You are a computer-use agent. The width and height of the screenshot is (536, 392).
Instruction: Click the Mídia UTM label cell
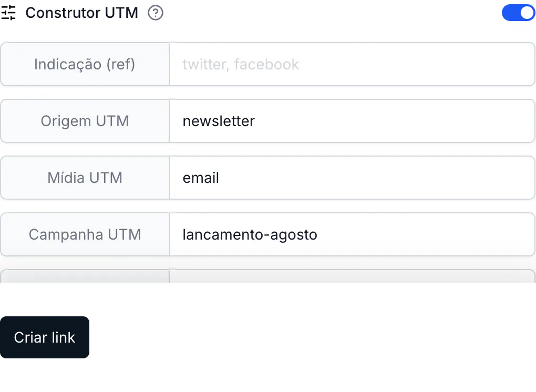pos(85,178)
